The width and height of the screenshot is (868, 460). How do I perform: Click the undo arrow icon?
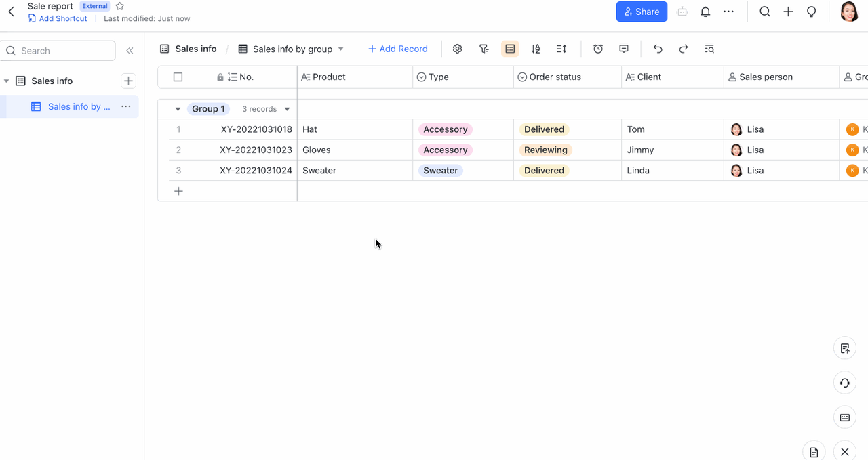tap(657, 49)
